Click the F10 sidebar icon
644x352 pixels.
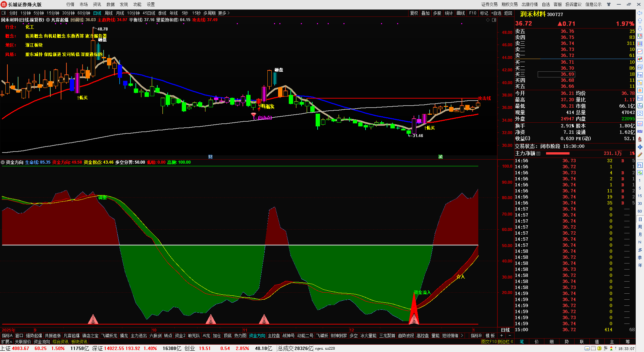tap(640, 75)
